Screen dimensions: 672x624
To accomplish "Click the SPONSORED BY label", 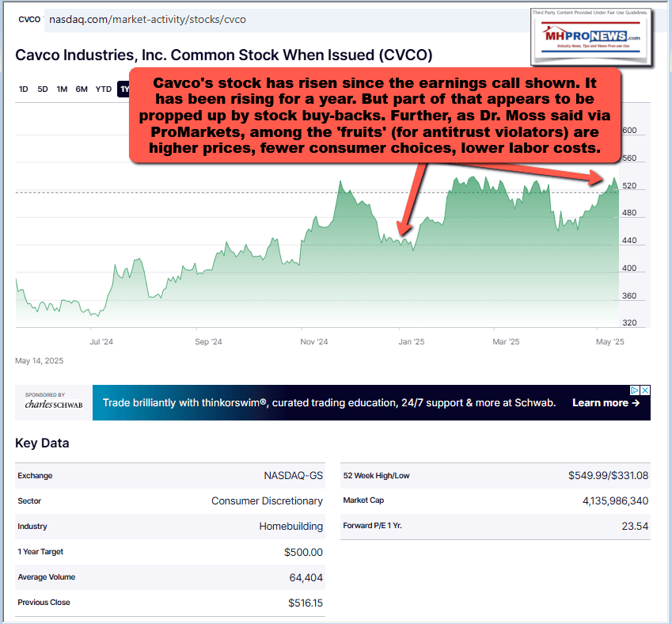I will [45, 394].
